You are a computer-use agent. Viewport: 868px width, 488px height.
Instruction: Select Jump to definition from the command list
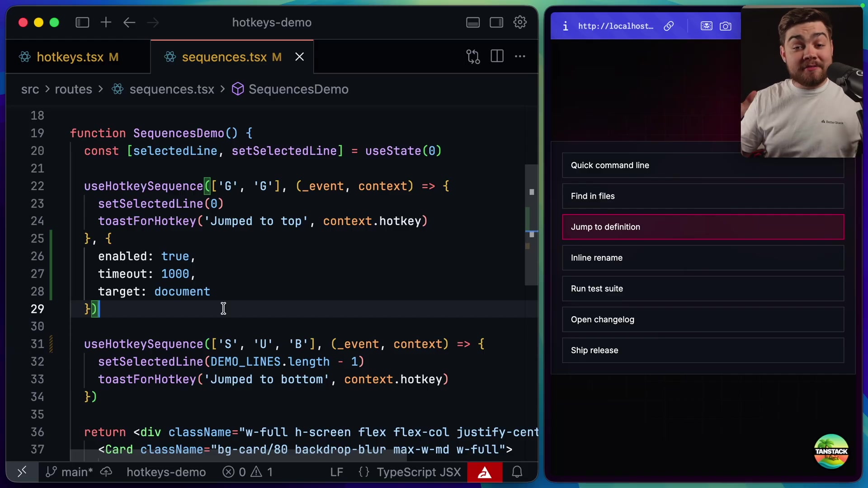[x=703, y=227]
